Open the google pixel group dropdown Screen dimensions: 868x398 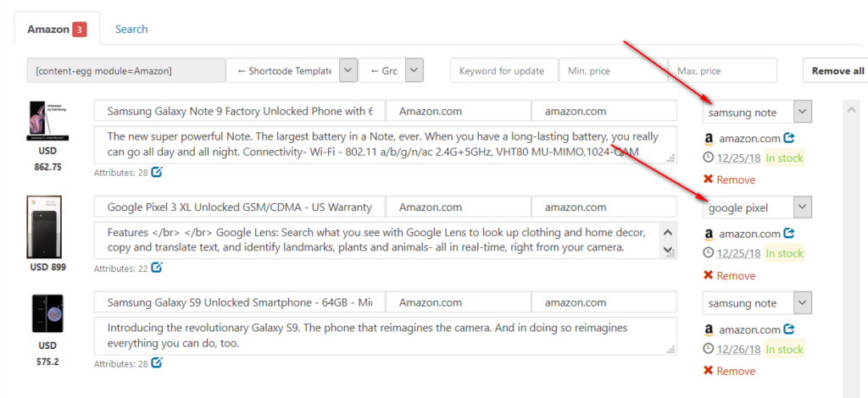[803, 207]
